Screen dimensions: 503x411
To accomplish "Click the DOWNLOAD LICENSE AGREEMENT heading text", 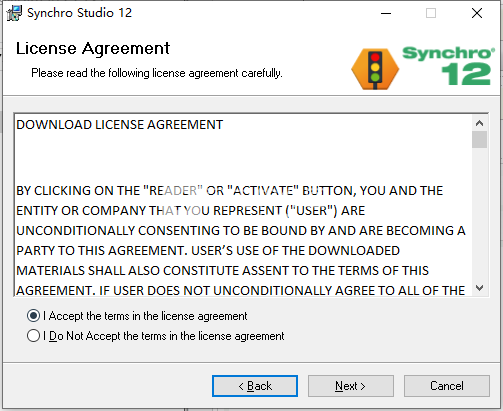I will 119,125.
